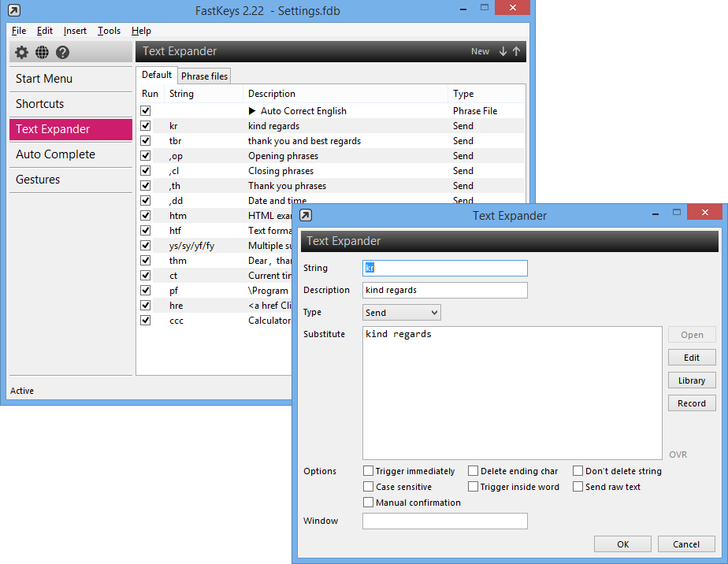The image size is (728, 564).
Task: Uncheck Run for kr row
Action: click(146, 125)
